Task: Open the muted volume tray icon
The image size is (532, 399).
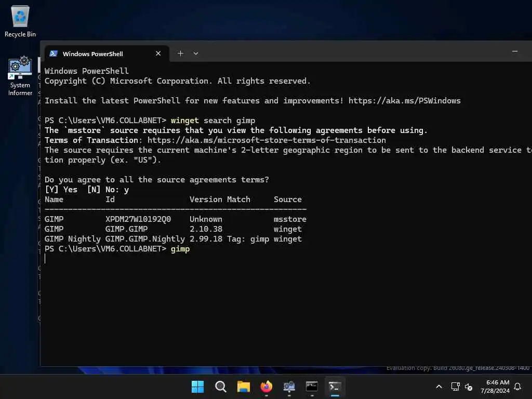Action: [x=469, y=387]
